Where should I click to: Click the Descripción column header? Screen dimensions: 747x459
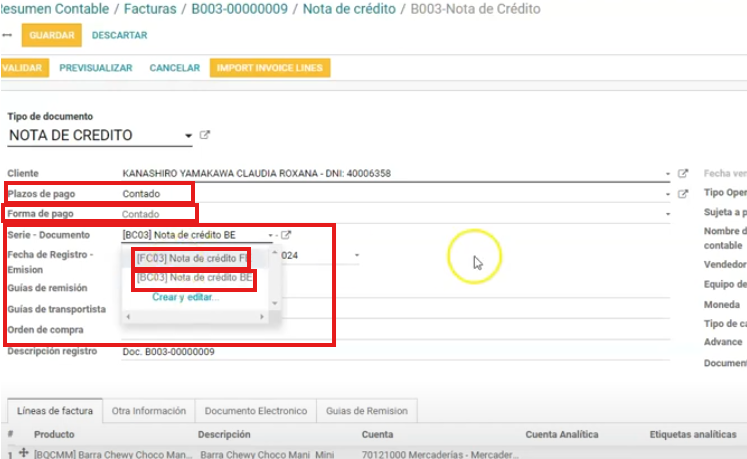click(224, 435)
